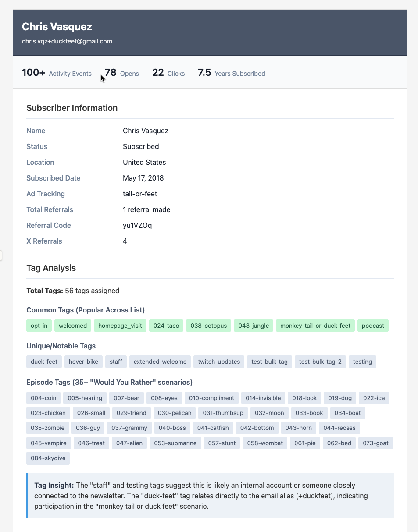Click the twitch-updates tag
The width and height of the screenshot is (418, 532).
click(219, 362)
